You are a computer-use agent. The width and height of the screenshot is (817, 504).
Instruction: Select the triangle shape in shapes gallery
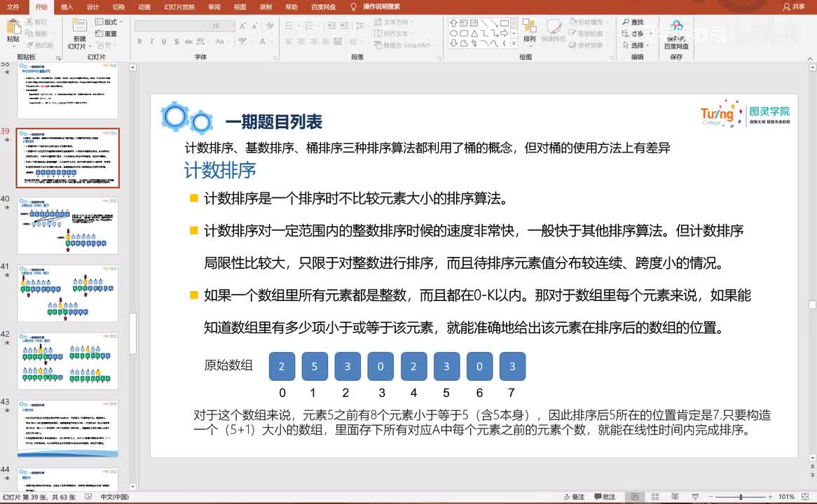474,33
